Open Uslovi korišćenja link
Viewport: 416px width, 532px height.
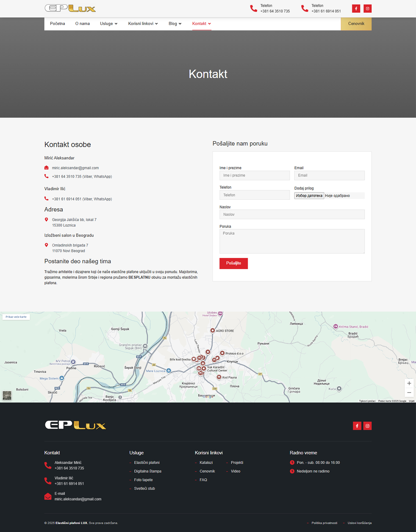click(359, 523)
